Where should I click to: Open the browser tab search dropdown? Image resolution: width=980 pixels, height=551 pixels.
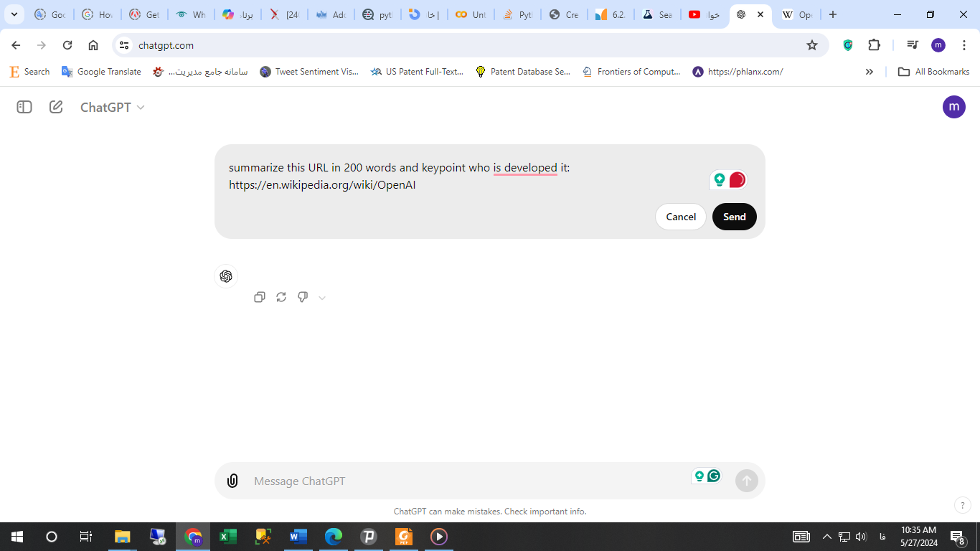click(14, 14)
